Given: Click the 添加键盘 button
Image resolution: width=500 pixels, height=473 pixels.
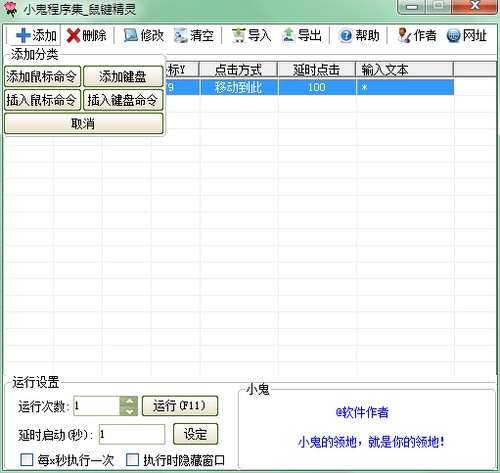Looking at the screenshot, I should 123,76.
